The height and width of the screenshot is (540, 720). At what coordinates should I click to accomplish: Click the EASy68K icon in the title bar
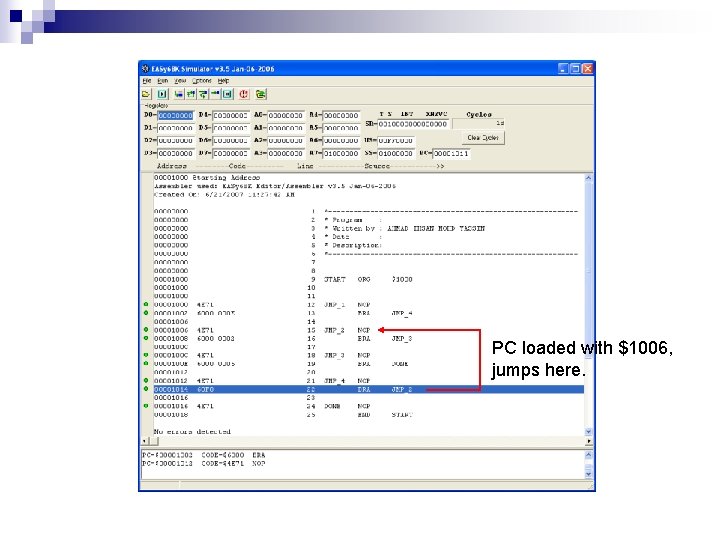pos(146,69)
